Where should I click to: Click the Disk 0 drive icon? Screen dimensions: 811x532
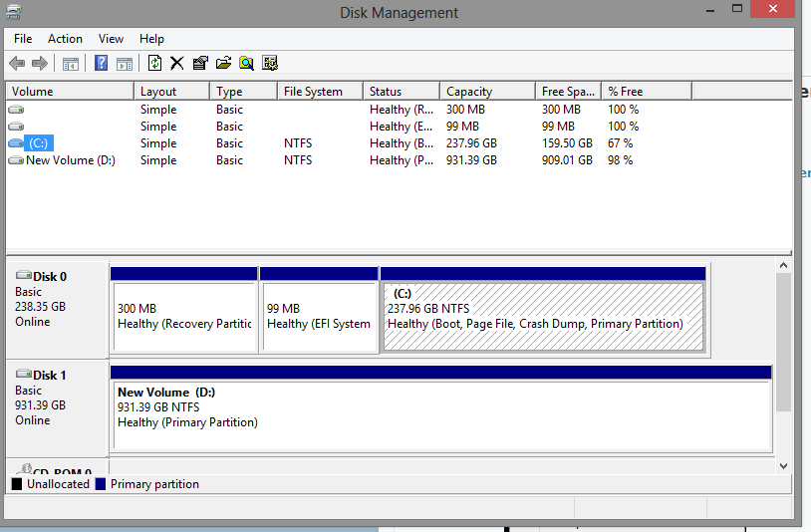point(24,275)
